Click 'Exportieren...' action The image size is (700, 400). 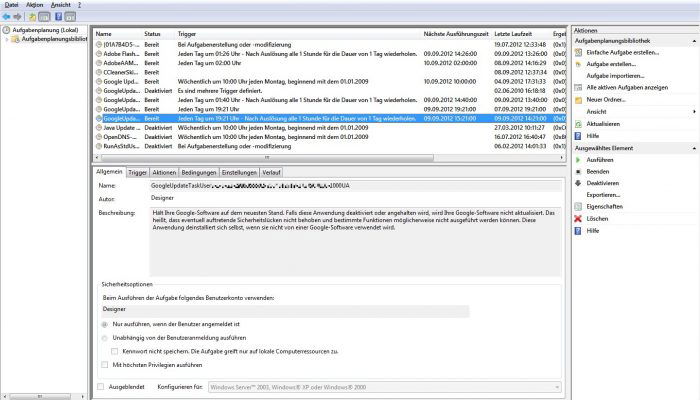click(603, 195)
